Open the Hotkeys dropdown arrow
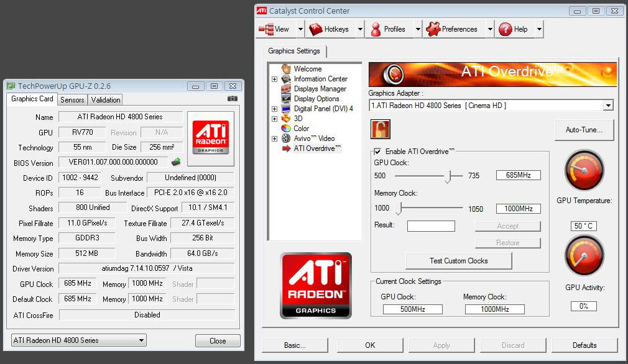Screen dimensions: 628x364 360,29
